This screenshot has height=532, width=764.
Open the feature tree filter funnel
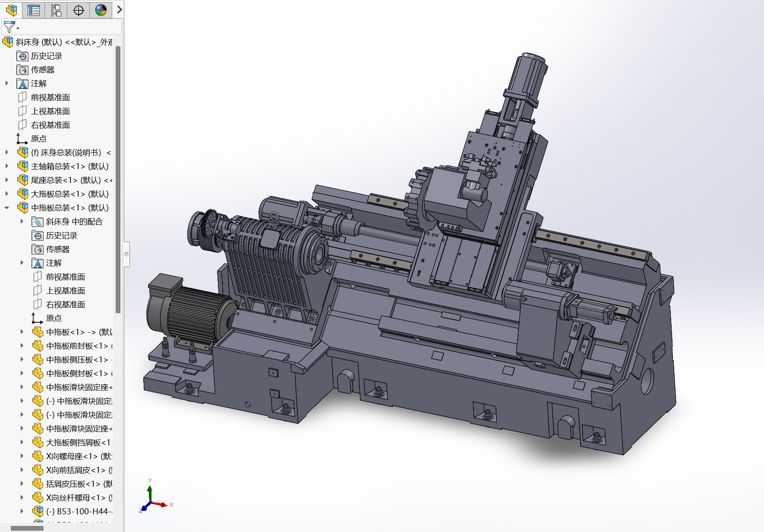(x=10, y=27)
